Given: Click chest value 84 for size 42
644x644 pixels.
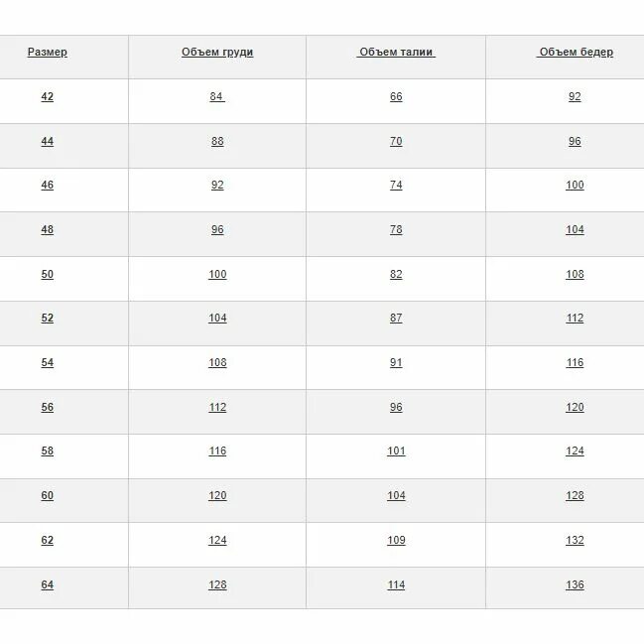Looking at the screenshot, I should click(x=217, y=97).
